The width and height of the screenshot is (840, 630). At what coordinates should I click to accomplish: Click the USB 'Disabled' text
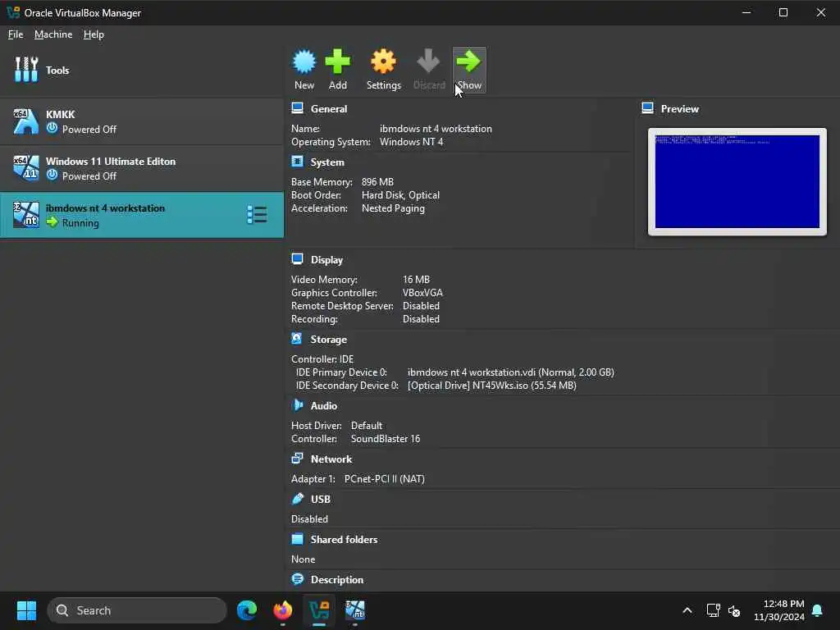click(x=309, y=518)
